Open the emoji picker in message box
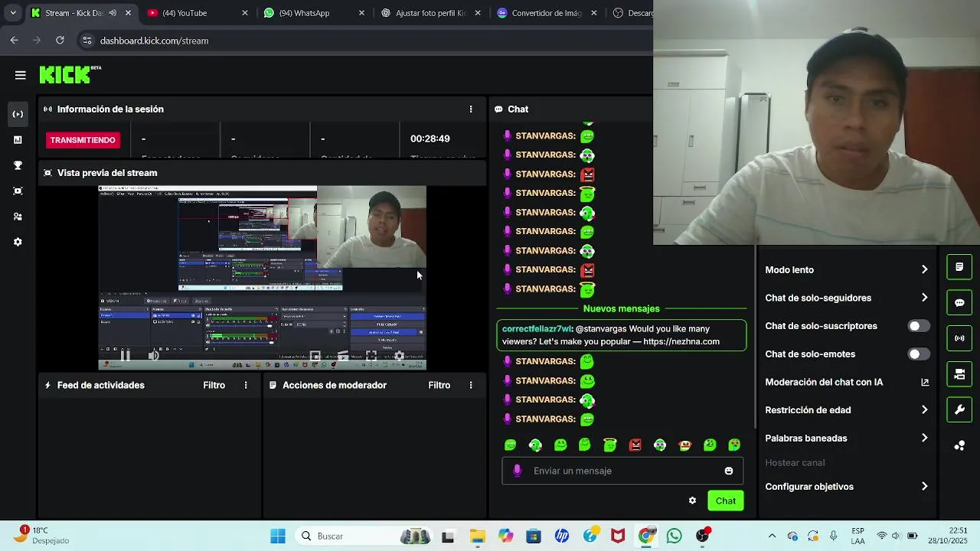980x551 pixels. tap(729, 471)
